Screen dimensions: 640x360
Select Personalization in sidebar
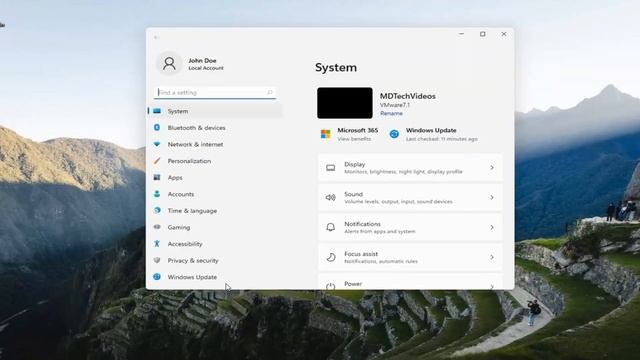point(215,161)
